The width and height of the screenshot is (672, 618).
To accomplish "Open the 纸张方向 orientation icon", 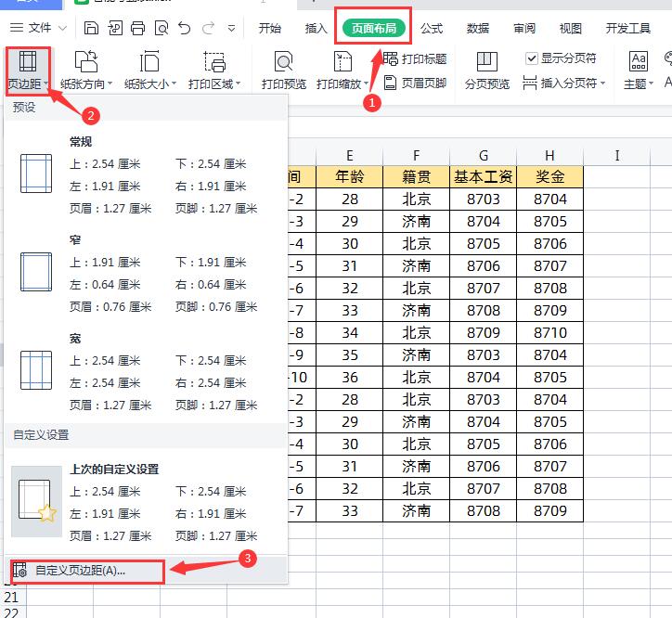I will point(85,63).
